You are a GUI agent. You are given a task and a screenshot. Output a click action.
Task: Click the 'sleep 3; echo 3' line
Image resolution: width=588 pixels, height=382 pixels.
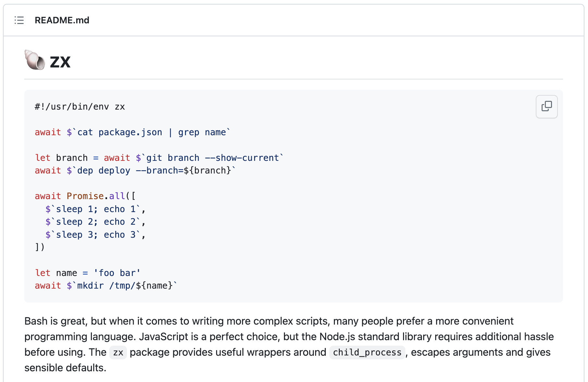(x=95, y=235)
